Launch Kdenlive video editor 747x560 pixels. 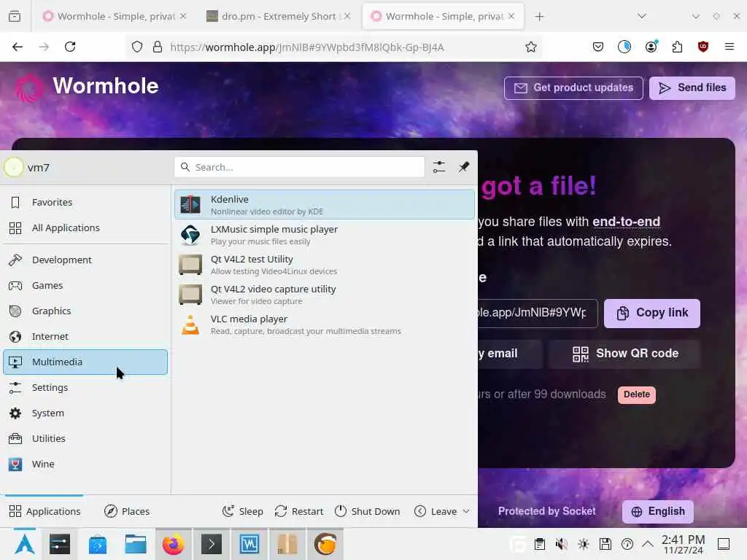pyautogui.click(x=325, y=205)
